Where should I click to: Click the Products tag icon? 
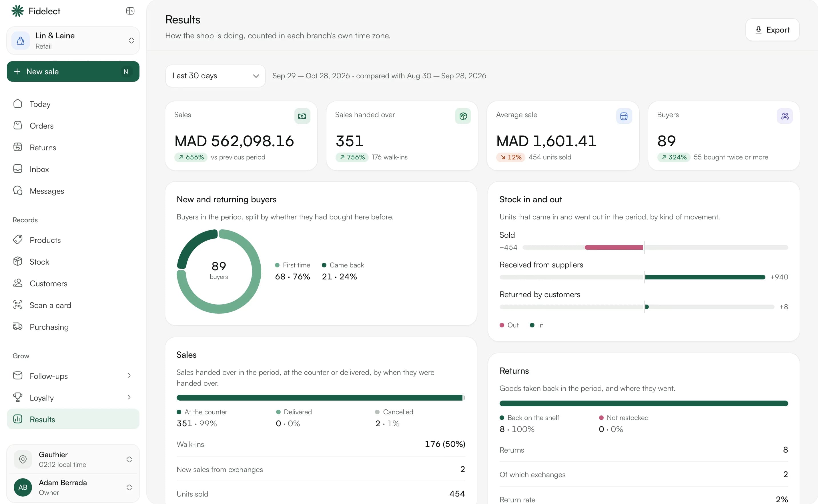pyautogui.click(x=18, y=240)
